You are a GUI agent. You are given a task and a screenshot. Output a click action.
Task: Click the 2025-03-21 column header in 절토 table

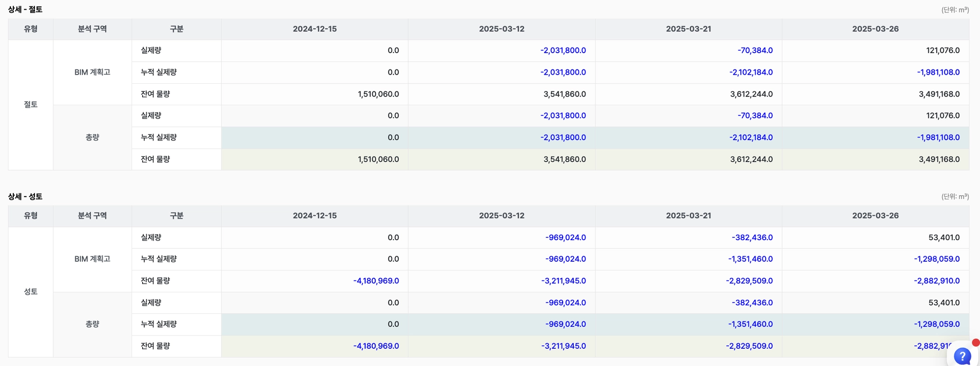pyautogui.click(x=688, y=29)
